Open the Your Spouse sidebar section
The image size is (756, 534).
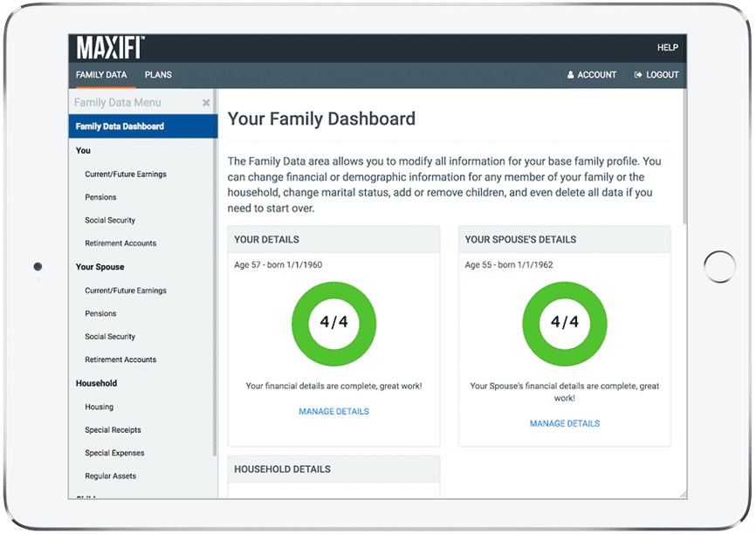coord(100,267)
